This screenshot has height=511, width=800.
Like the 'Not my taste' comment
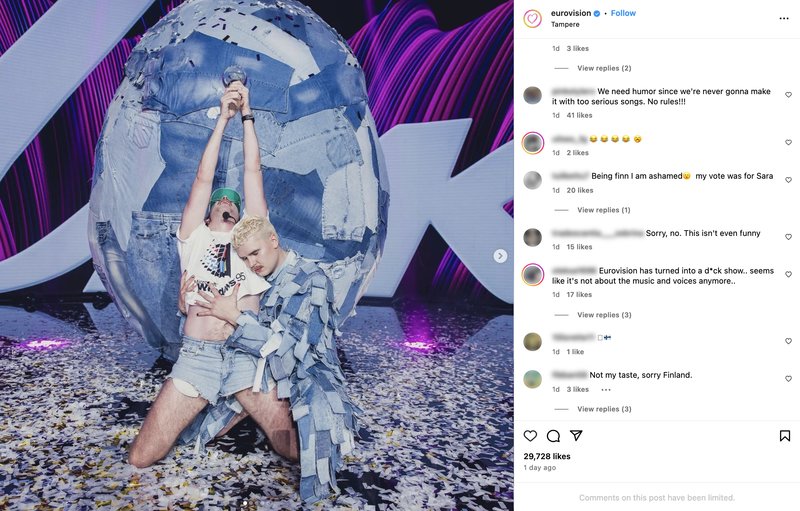coord(788,379)
